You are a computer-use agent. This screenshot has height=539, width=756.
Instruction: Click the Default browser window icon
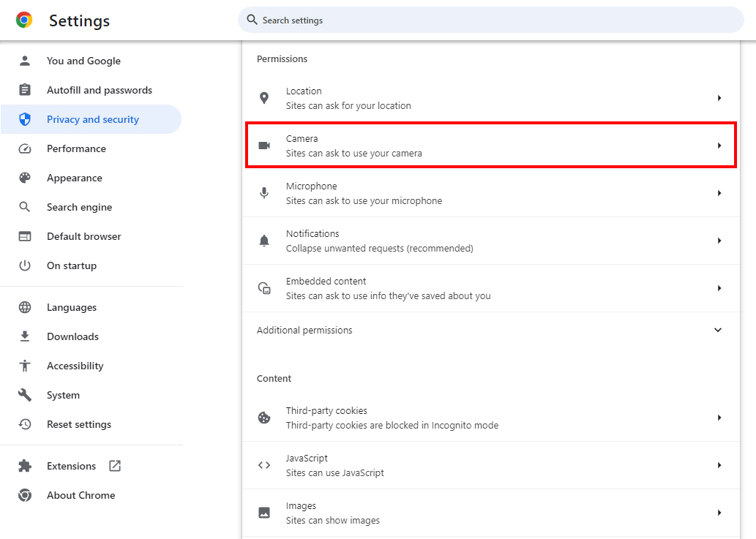click(25, 236)
